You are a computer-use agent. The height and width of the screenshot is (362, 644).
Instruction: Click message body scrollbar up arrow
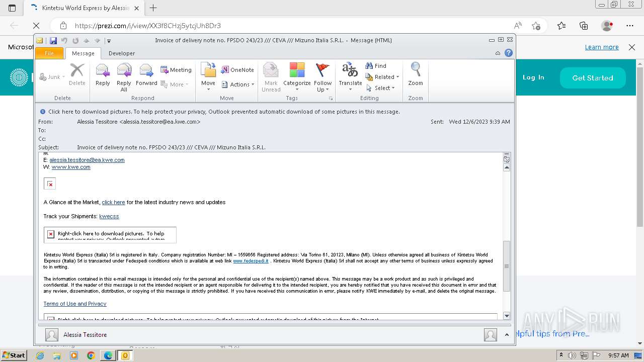(507, 168)
